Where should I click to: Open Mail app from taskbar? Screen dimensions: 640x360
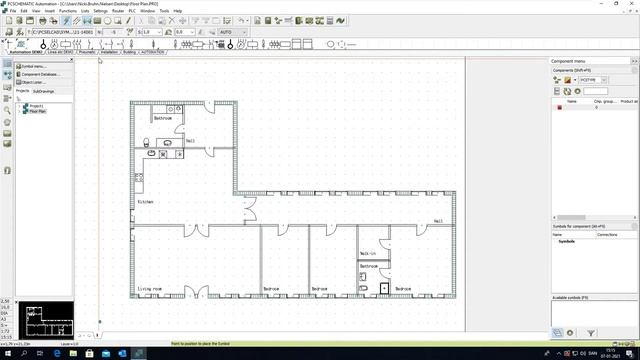pyautogui.click(x=106, y=353)
